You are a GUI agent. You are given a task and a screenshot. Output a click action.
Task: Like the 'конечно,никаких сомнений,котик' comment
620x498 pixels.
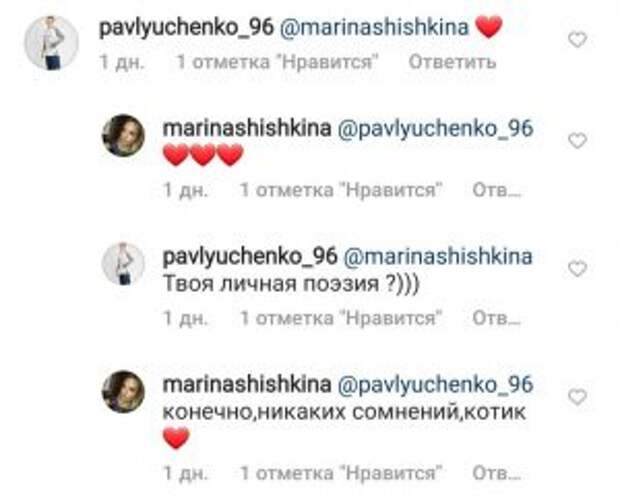(x=577, y=397)
